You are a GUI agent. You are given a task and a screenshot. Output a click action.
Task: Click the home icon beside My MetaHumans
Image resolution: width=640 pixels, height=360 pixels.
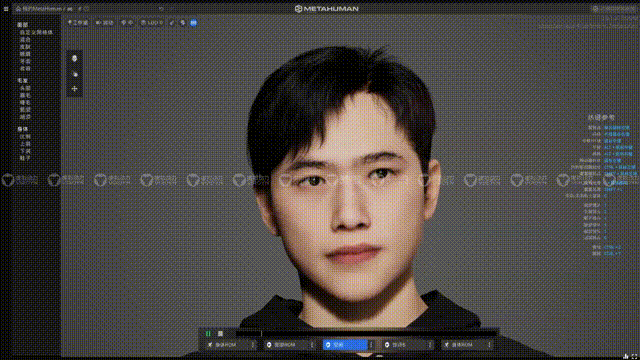pos(18,9)
